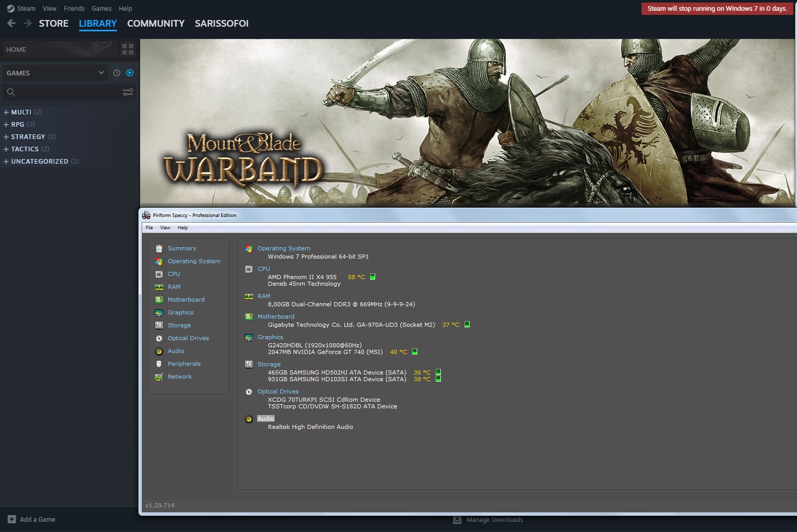Expand the MULTI collection

coord(6,112)
